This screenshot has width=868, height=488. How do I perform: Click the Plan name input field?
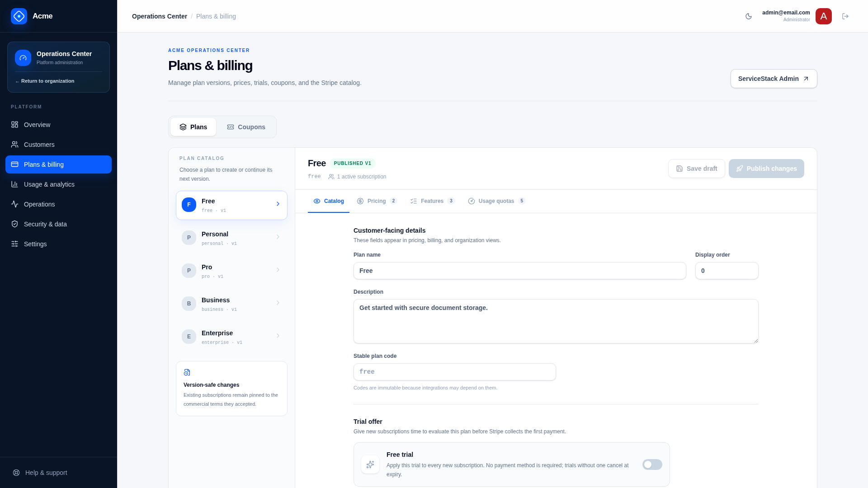click(x=520, y=271)
